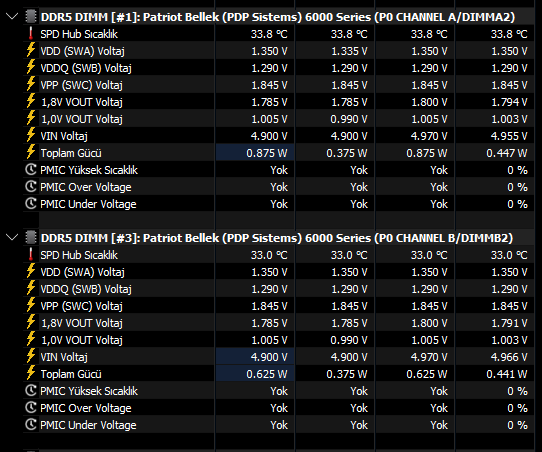542x452 pixels.
Task: Click lightning icon of DIMM #1 VDDQ (SWB) Voltaj
Action: pos(31,67)
